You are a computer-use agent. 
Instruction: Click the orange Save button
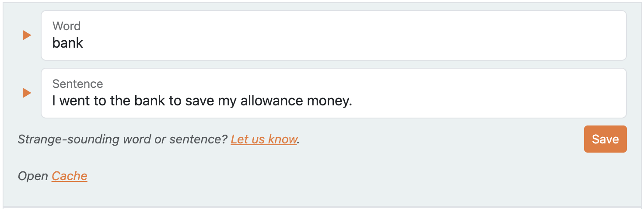(605, 139)
